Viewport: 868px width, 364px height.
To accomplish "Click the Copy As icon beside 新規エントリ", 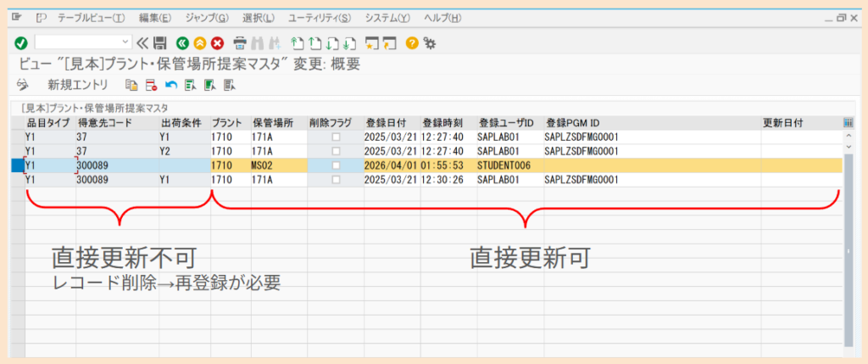I will tap(131, 85).
